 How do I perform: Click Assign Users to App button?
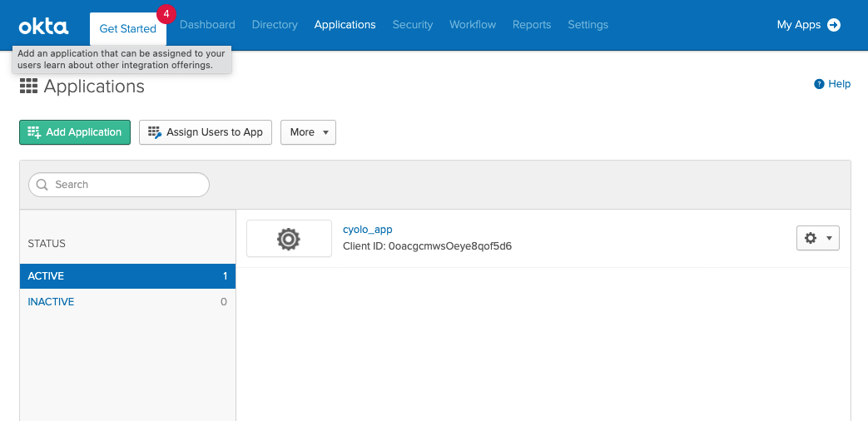click(x=206, y=132)
